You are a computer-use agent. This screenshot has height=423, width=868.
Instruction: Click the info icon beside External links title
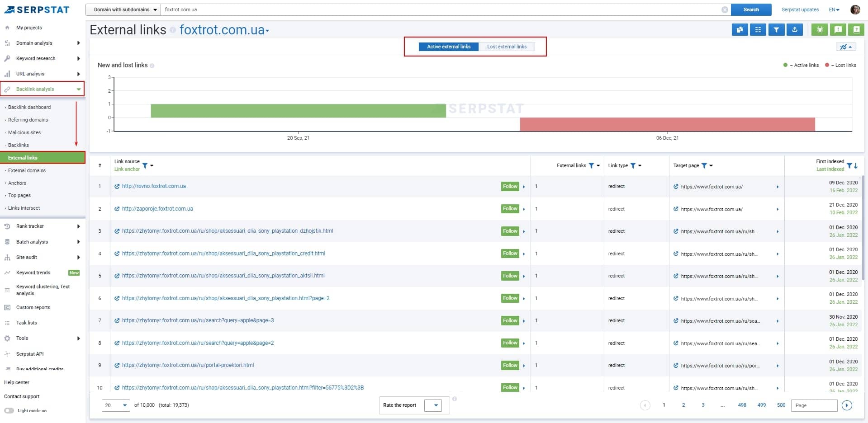pos(173,30)
